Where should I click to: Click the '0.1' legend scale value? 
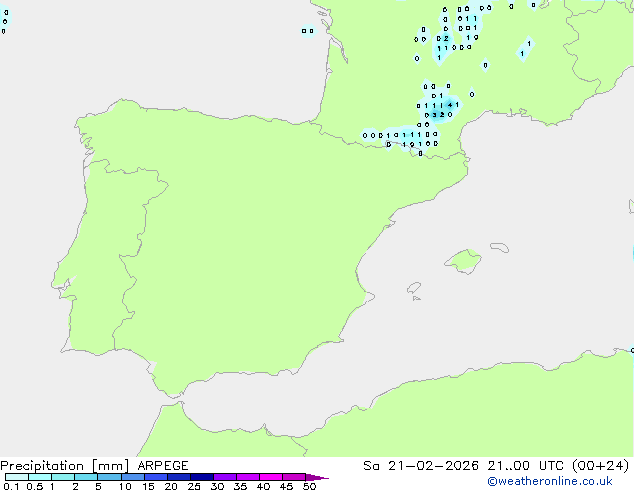[x=11, y=486]
